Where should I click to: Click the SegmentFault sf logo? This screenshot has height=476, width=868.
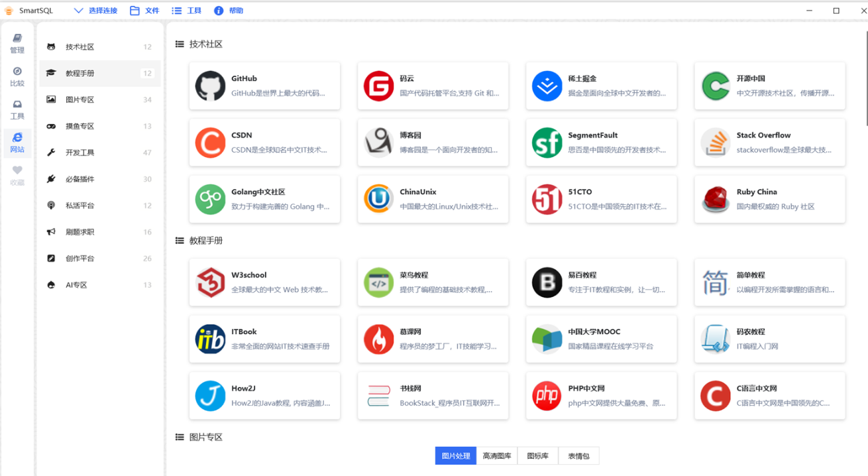coord(547,143)
